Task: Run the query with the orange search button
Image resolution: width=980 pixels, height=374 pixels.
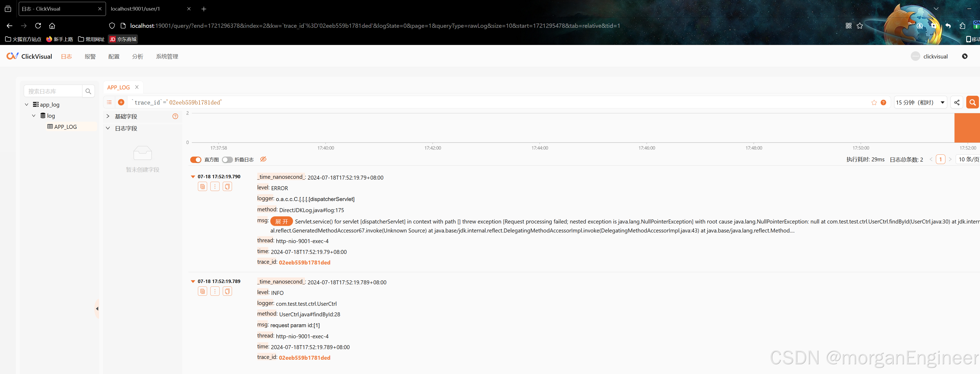Action: coord(972,102)
